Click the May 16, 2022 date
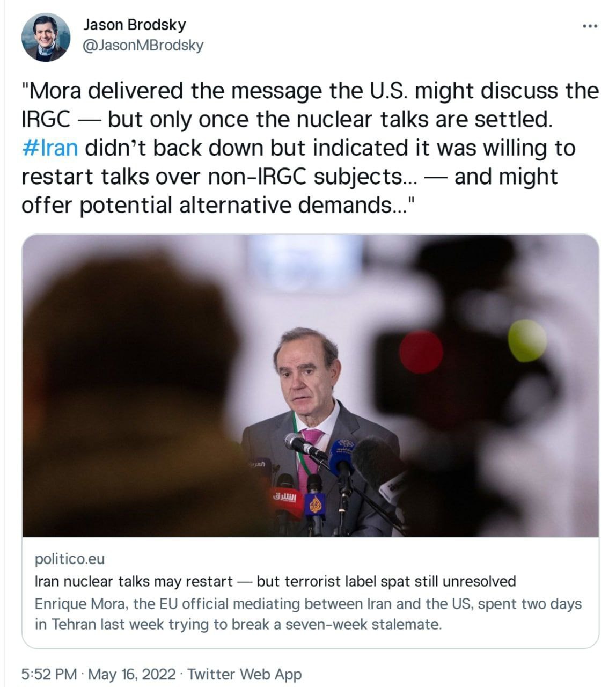 point(131,674)
